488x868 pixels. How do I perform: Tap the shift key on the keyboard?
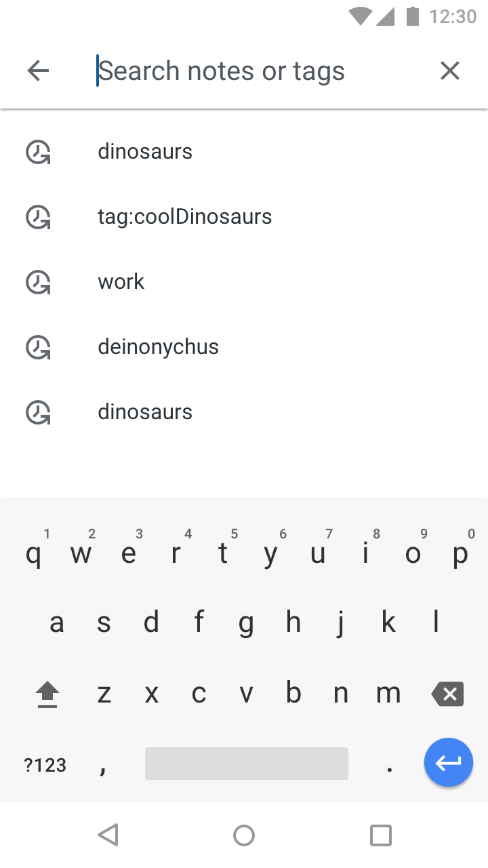[x=47, y=693]
